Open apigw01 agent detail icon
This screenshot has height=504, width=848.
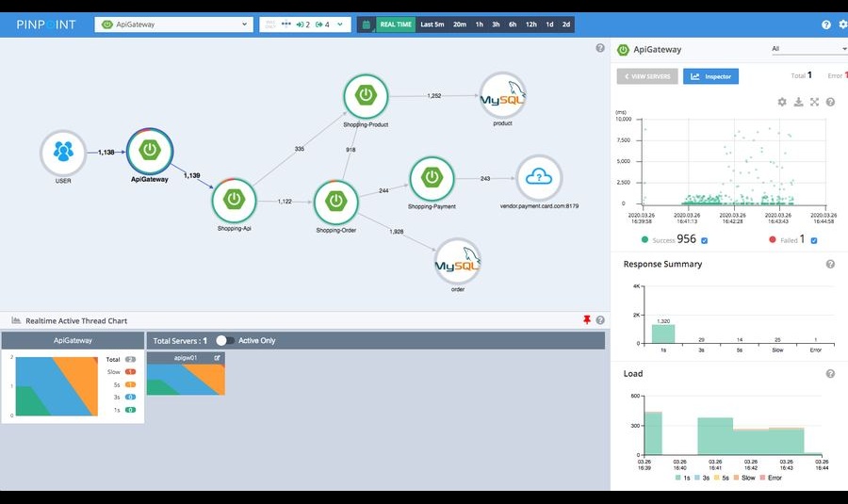coord(217,358)
